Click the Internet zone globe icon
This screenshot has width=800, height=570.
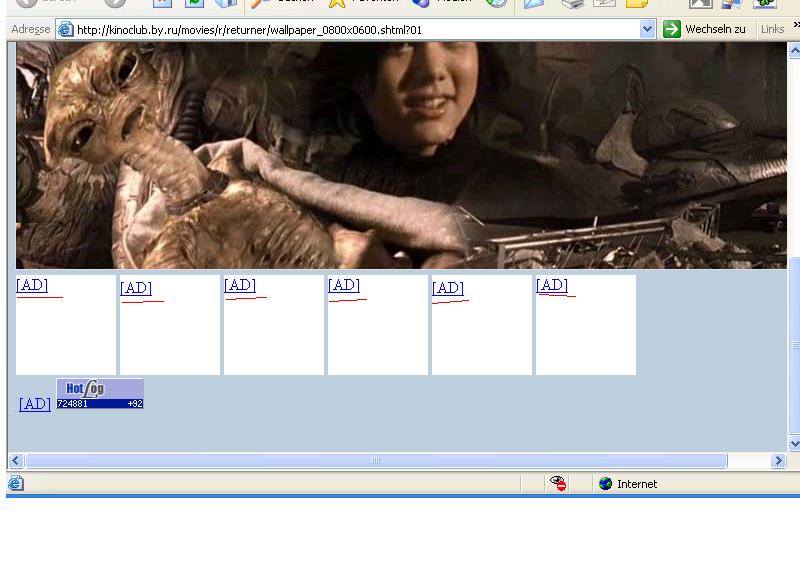605,484
